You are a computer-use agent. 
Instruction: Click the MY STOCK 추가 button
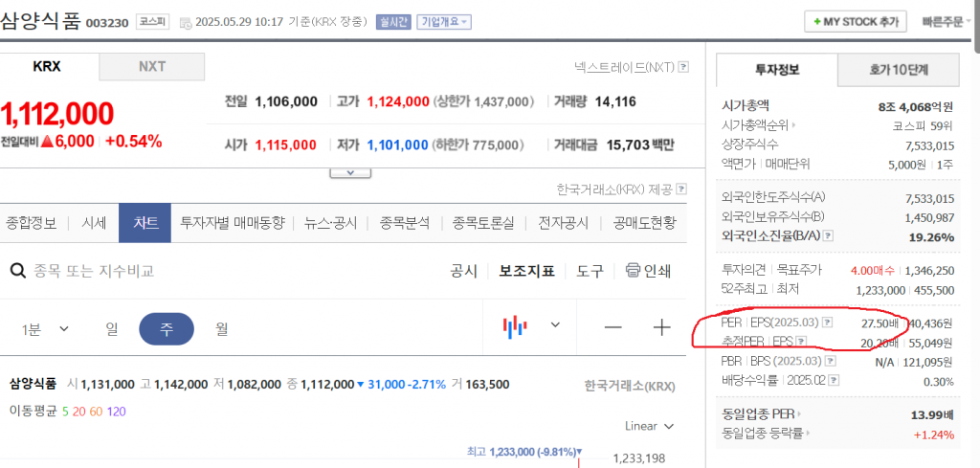coord(857,21)
